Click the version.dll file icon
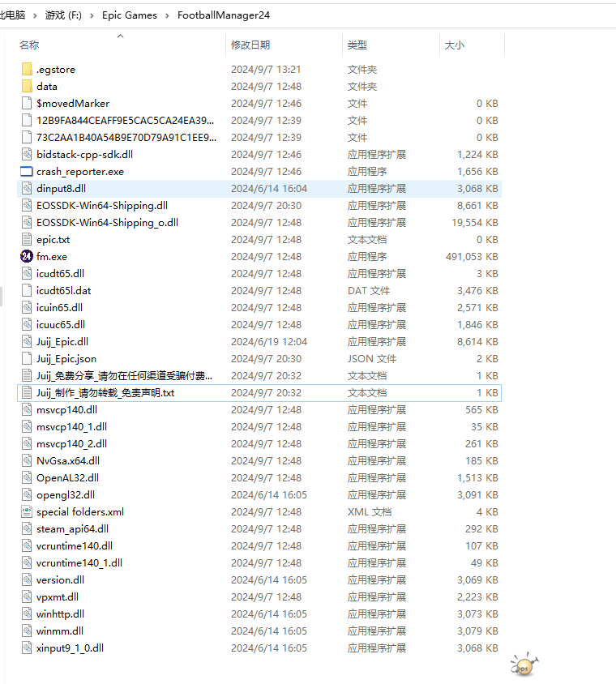 (27, 579)
